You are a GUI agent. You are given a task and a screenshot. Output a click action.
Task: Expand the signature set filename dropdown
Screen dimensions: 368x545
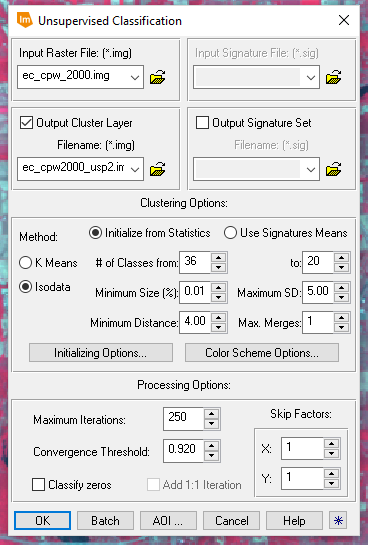click(311, 169)
